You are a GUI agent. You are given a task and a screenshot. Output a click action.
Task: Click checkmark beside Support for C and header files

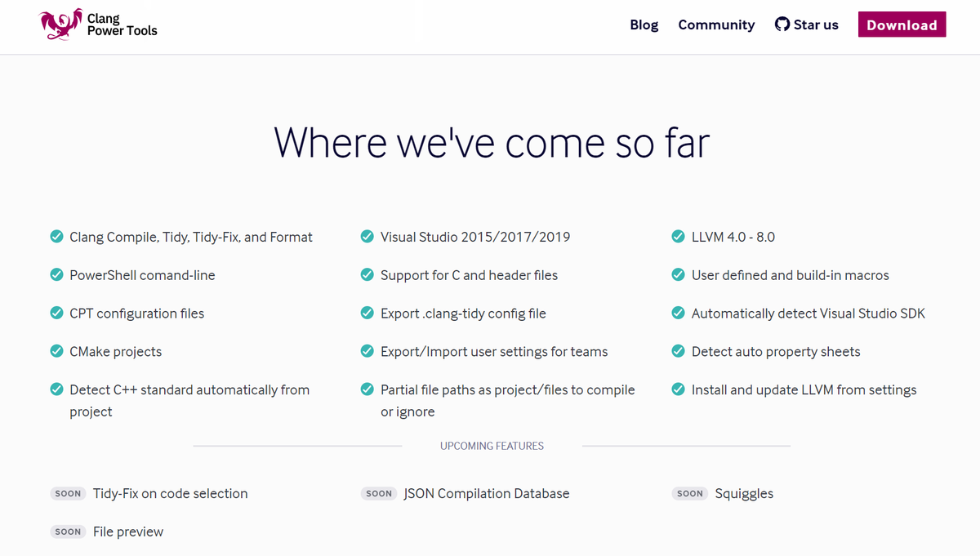367,275
